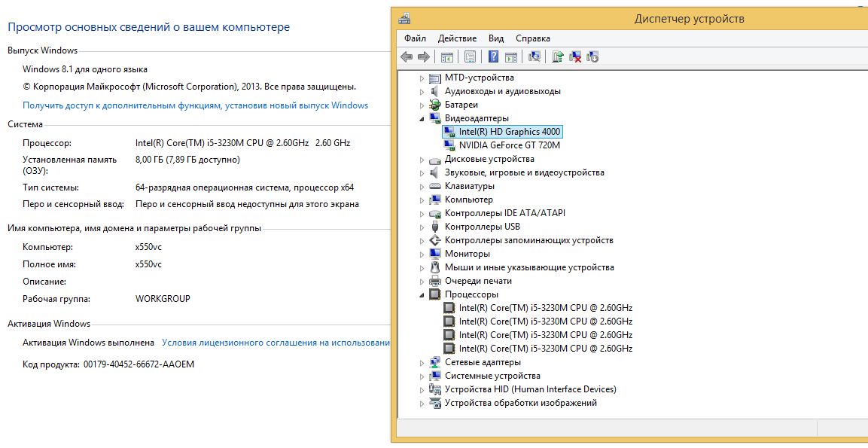
Task: Open the Файл menu
Action: pos(415,38)
